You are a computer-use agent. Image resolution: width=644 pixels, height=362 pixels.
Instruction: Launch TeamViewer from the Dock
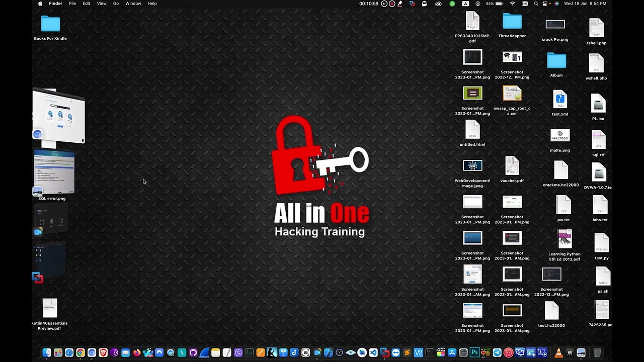point(396,353)
